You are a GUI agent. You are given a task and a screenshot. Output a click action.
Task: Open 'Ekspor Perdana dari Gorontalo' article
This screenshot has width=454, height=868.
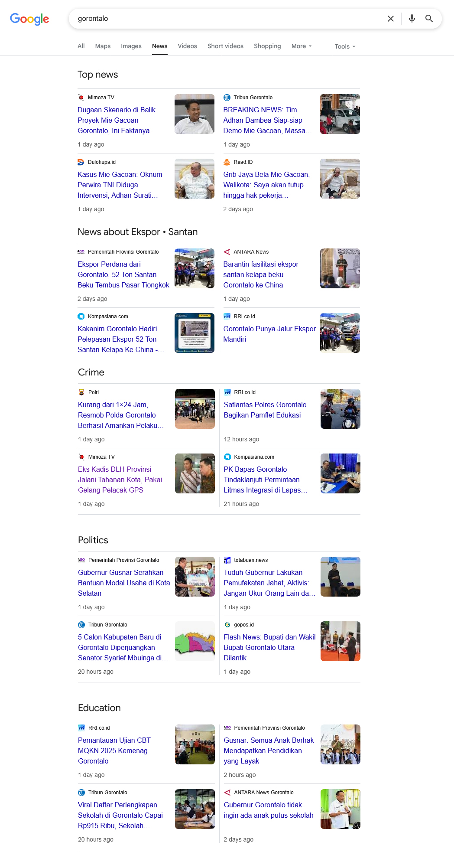click(x=123, y=275)
